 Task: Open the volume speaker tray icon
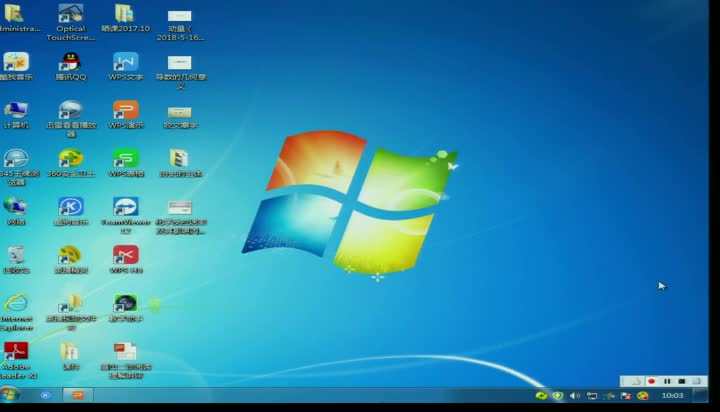click(x=574, y=395)
